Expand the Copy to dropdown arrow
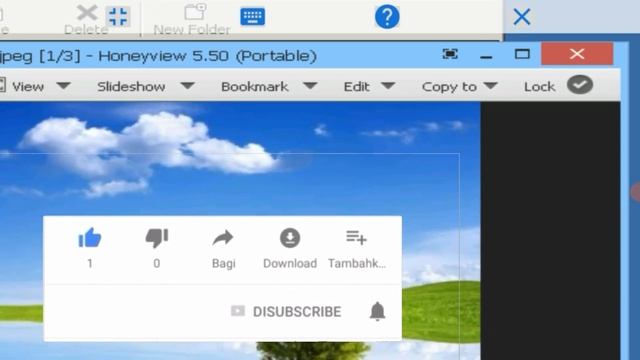 tap(490, 86)
